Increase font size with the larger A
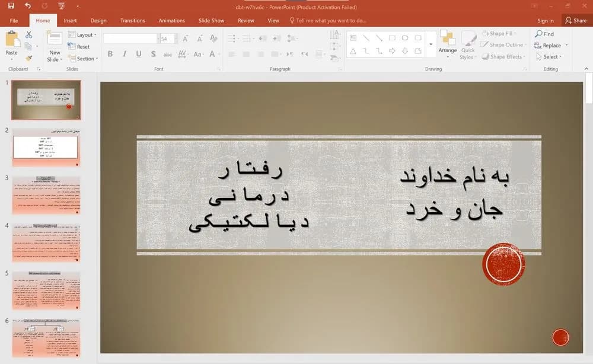This screenshot has height=364, width=593. 185,39
